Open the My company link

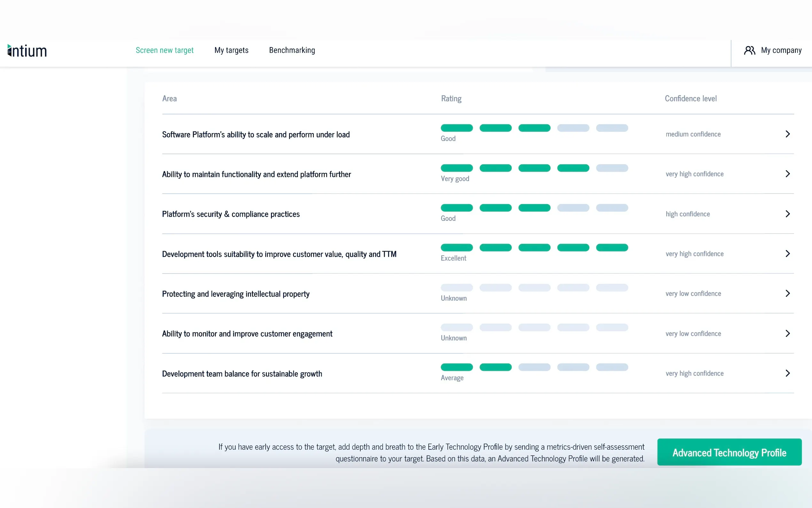[x=781, y=51]
